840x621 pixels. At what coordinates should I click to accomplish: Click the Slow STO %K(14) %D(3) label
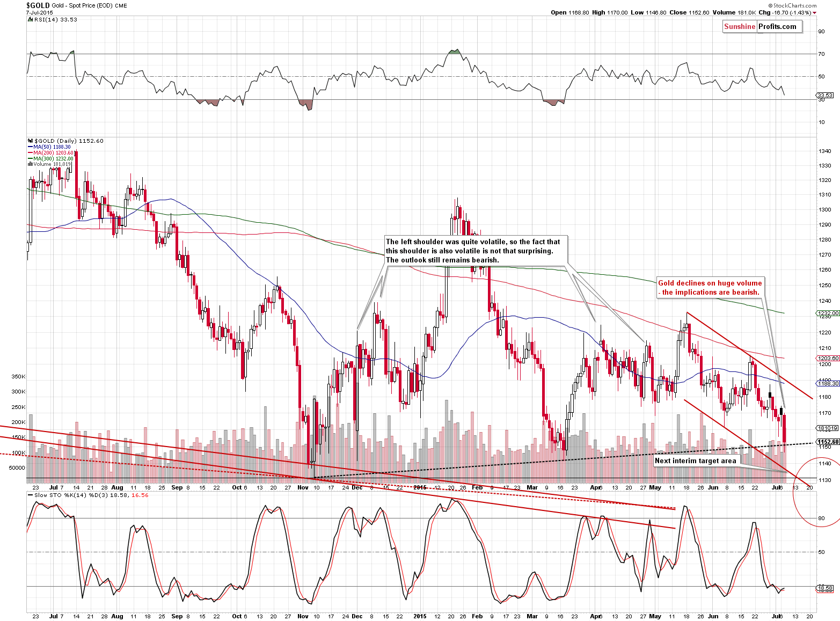[x=71, y=495]
